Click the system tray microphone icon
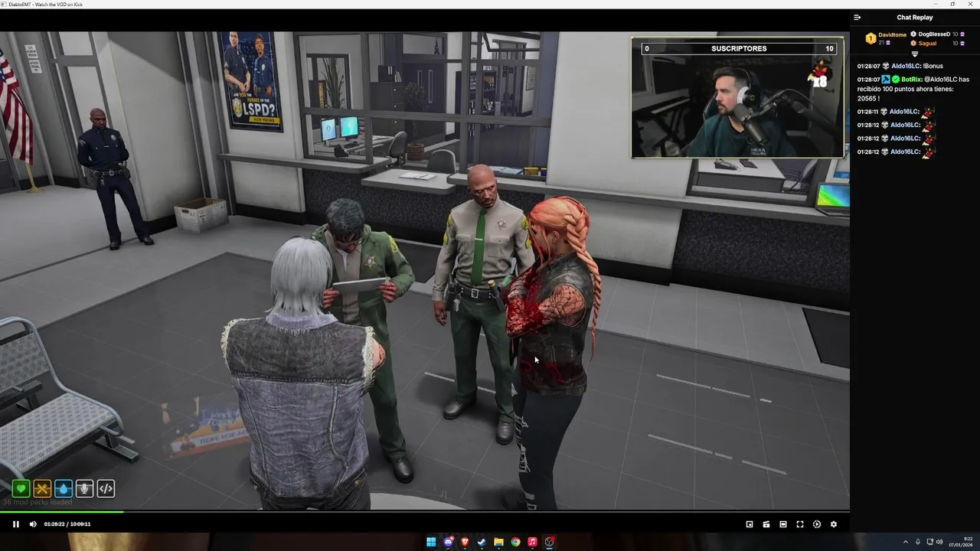The image size is (980, 551). [918, 542]
